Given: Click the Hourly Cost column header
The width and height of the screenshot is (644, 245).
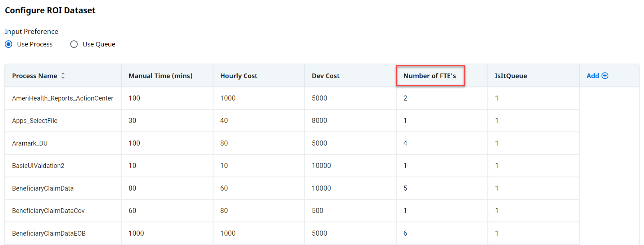Looking at the screenshot, I should pos(239,76).
